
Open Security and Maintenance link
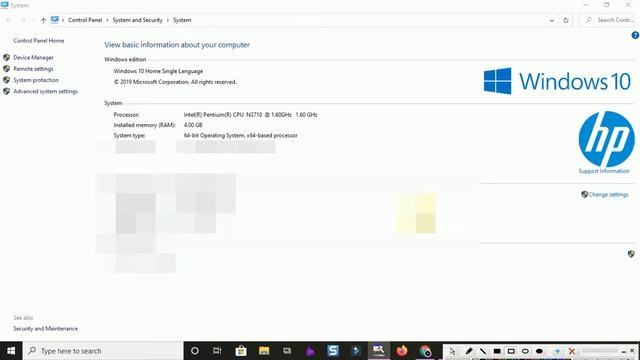click(45, 329)
